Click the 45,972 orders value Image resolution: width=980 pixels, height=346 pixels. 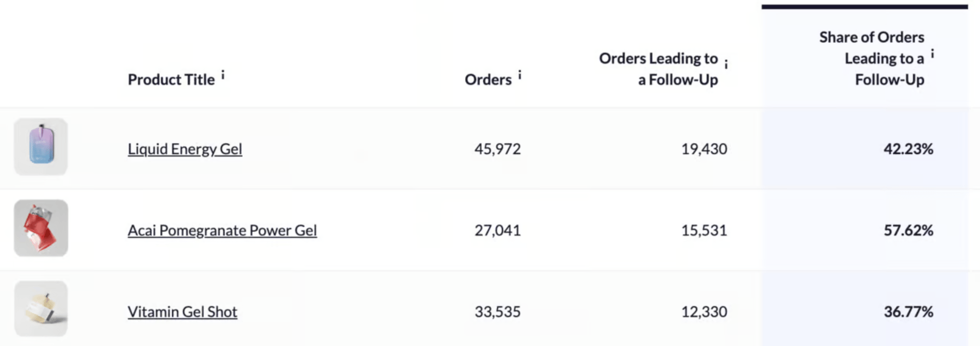498,149
